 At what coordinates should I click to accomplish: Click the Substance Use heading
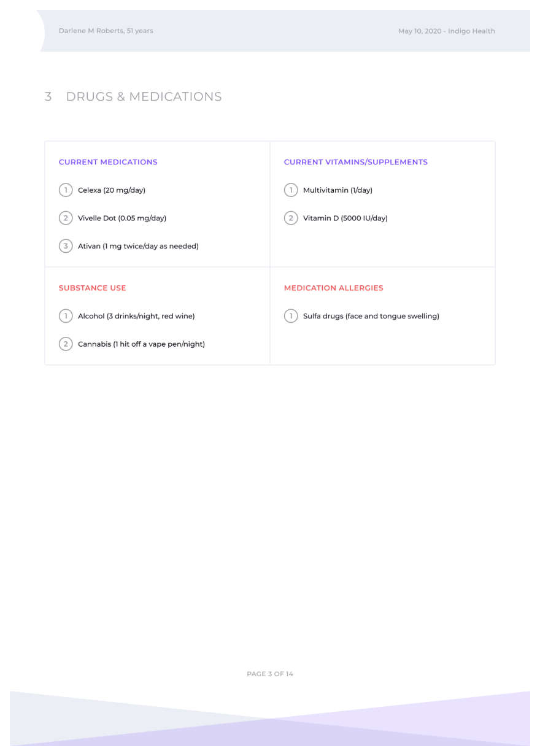click(92, 288)
